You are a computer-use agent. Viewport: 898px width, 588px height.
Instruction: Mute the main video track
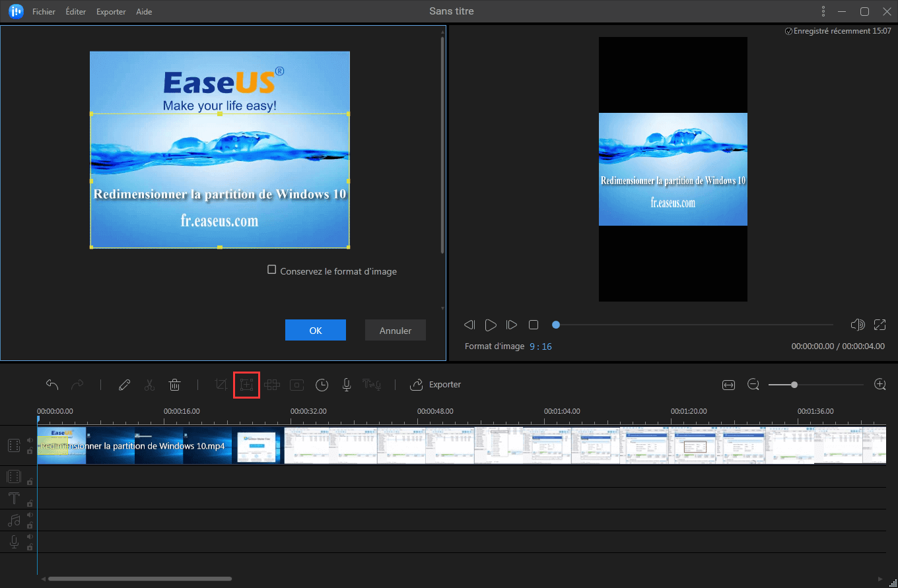point(30,441)
